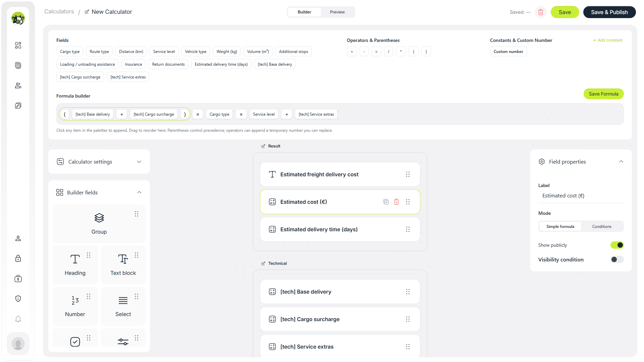644x362 pixels.
Task: Select the Select builder field tile
Action: (x=123, y=306)
